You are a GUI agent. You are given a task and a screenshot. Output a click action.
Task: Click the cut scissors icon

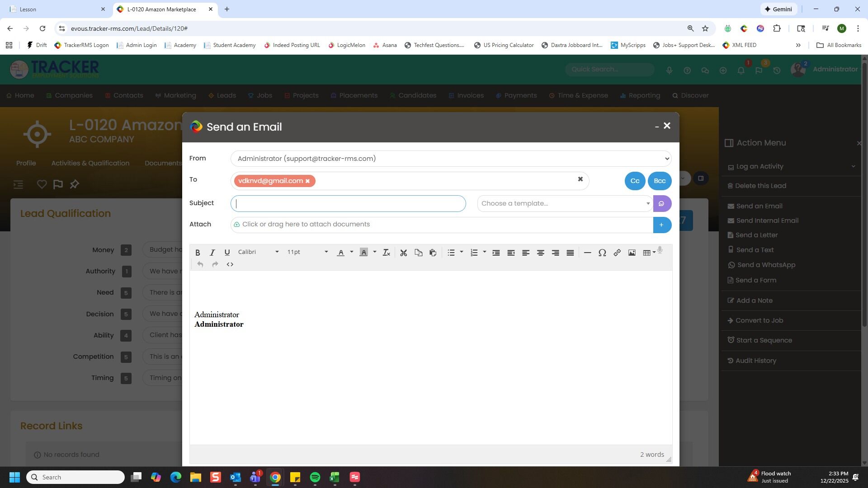(x=403, y=253)
